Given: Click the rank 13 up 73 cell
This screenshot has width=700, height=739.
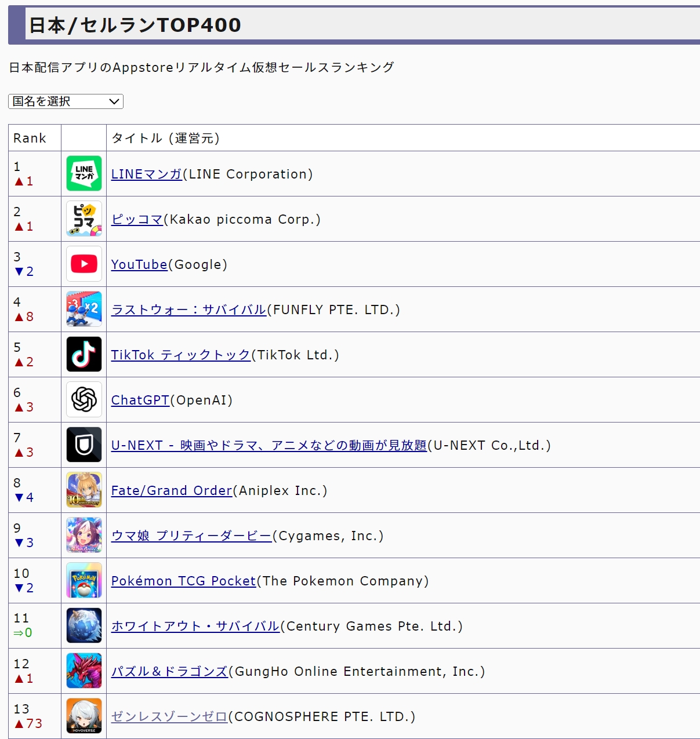Looking at the screenshot, I should (x=35, y=716).
